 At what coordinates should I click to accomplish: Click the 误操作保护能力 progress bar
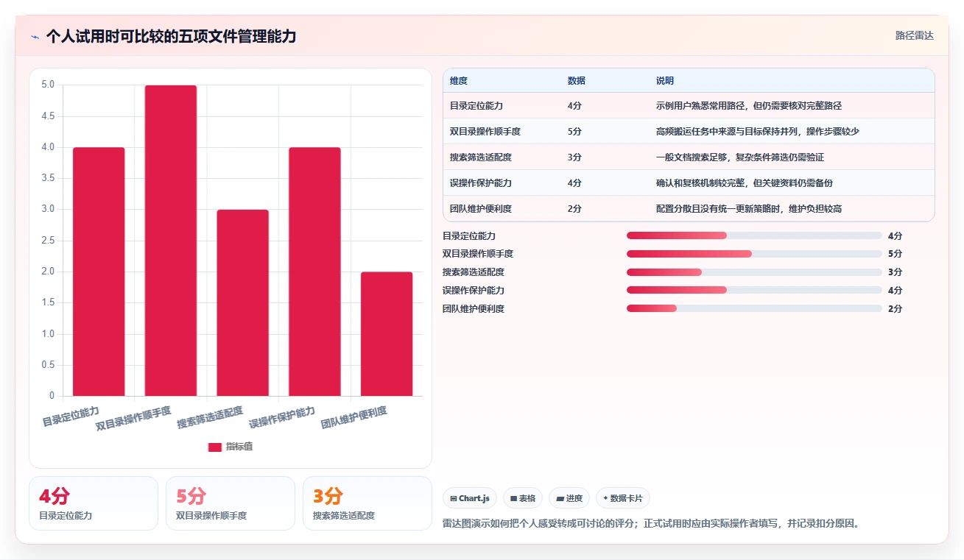[754, 290]
